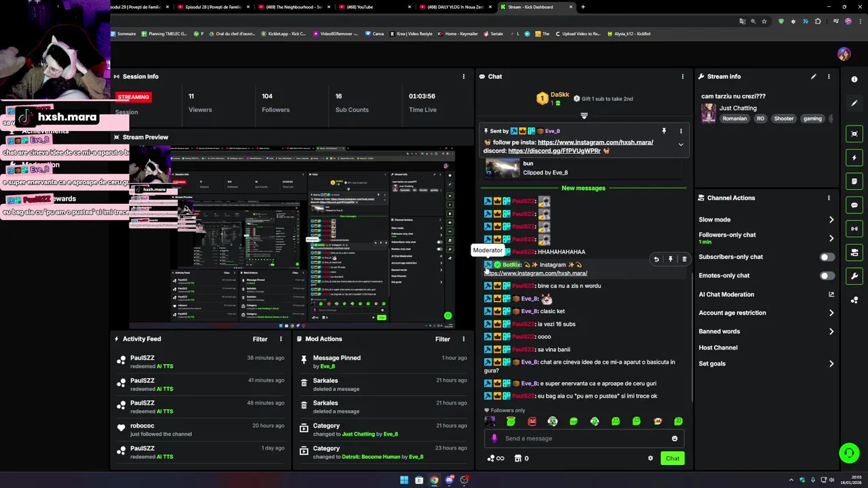
Task: Open the Canva bookmark
Action: click(374, 34)
